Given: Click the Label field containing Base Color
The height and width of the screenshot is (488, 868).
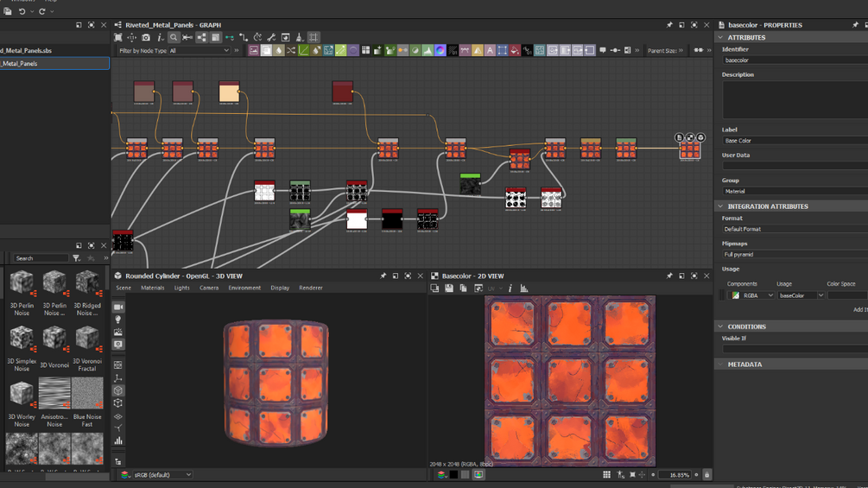Looking at the screenshot, I should click(795, 141).
